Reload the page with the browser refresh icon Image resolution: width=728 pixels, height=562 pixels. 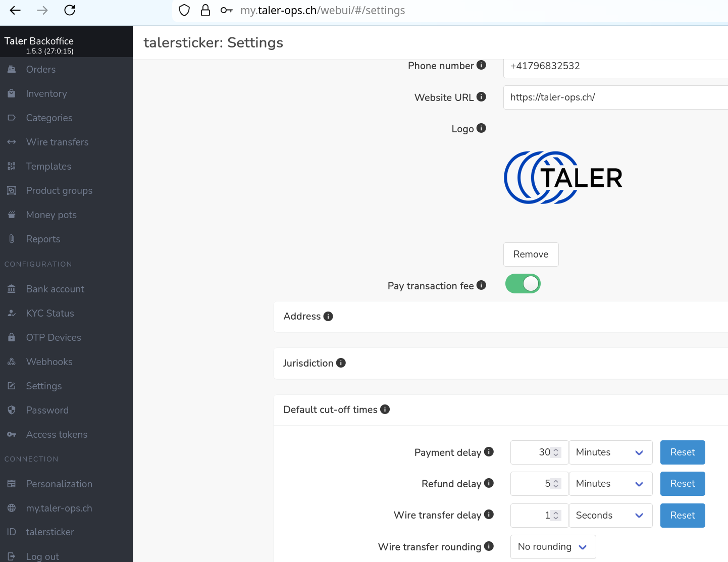tap(70, 10)
